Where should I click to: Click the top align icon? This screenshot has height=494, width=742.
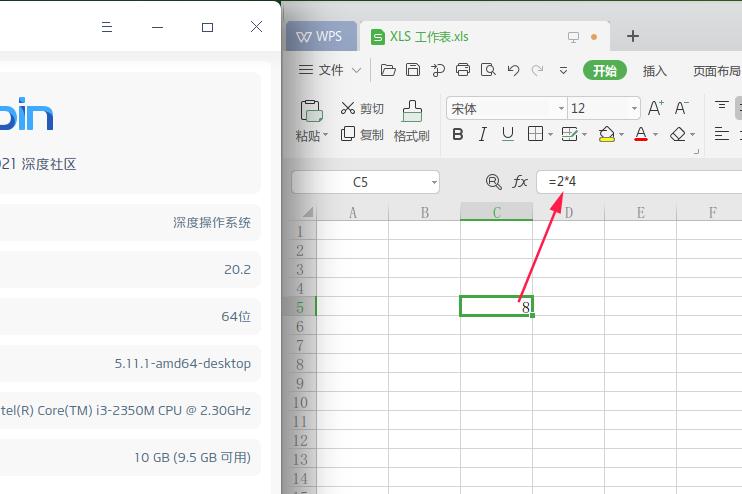(721, 105)
